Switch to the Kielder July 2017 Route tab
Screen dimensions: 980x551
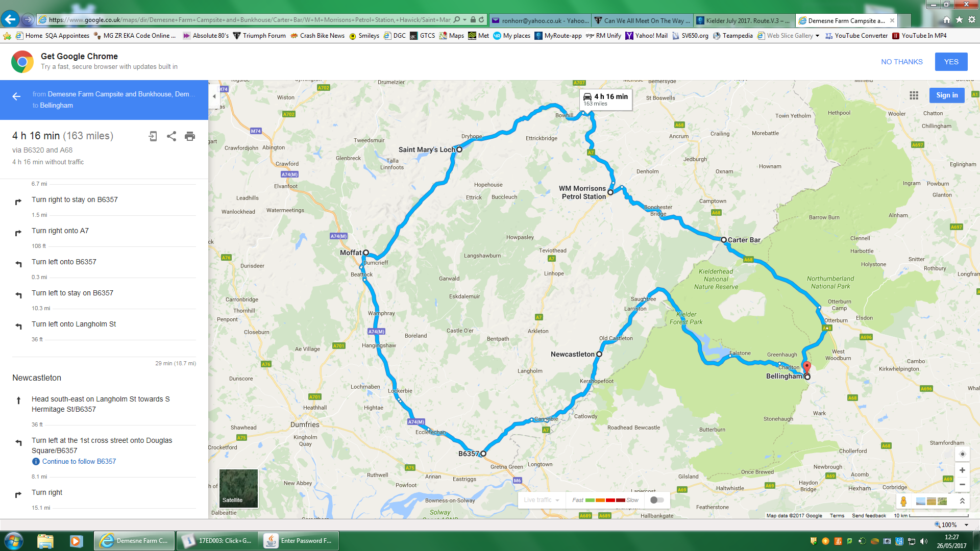[x=746, y=20]
